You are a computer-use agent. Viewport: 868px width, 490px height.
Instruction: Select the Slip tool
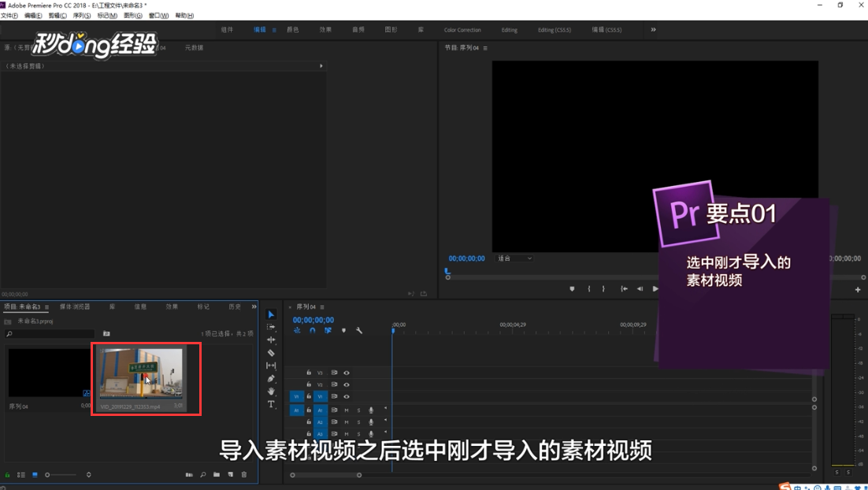(271, 366)
